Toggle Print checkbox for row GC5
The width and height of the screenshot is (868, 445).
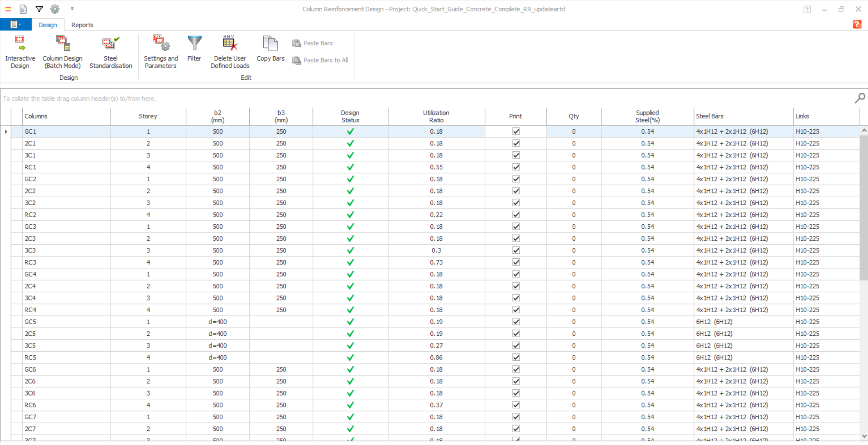click(516, 322)
